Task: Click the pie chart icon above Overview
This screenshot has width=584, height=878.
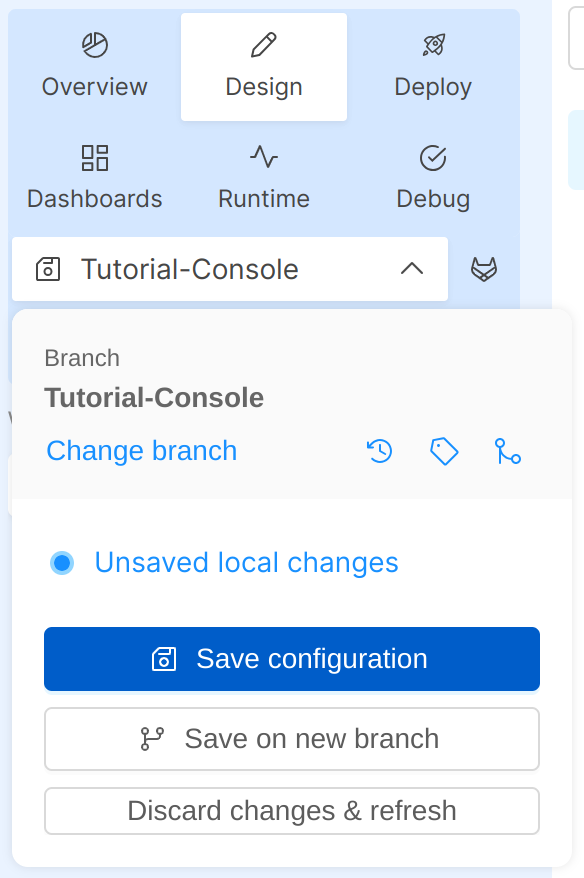Action: (x=94, y=43)
